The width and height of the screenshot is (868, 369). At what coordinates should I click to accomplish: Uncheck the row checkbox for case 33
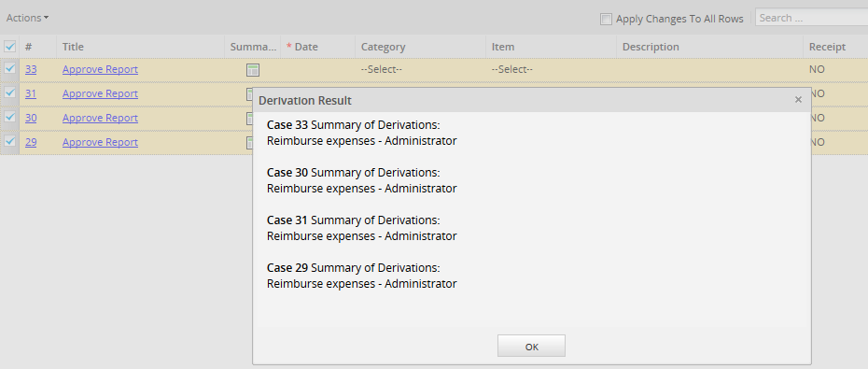click(10, 69)
